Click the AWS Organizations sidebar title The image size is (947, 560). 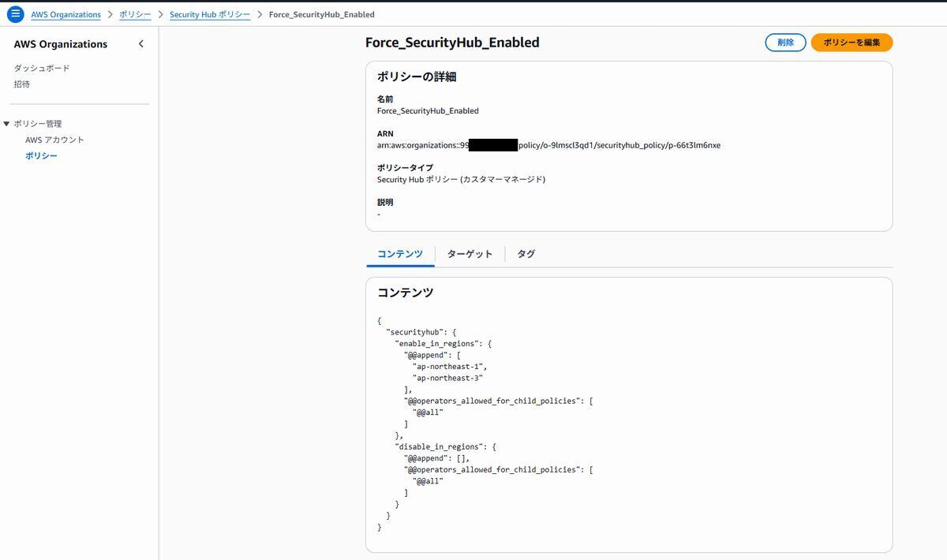(61, 44)
